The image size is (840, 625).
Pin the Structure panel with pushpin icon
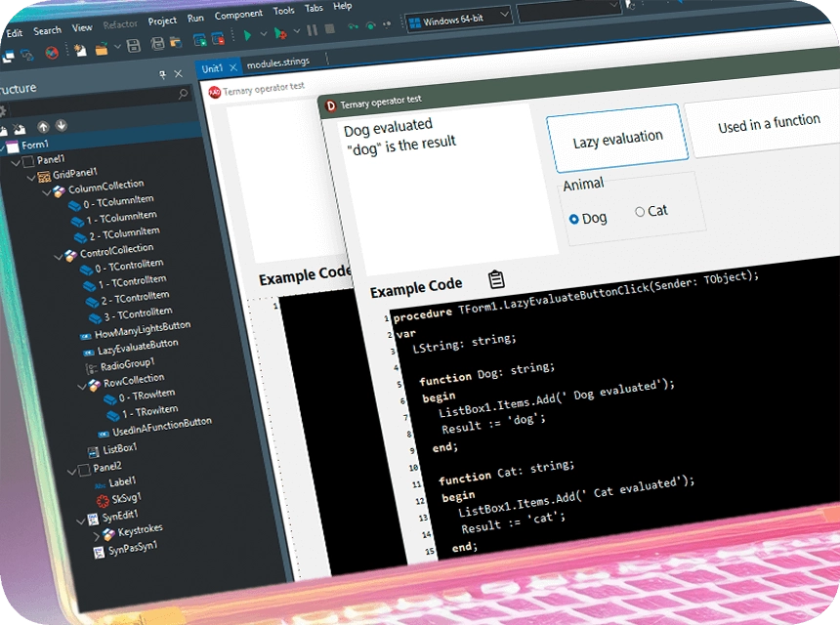[162, 75]
